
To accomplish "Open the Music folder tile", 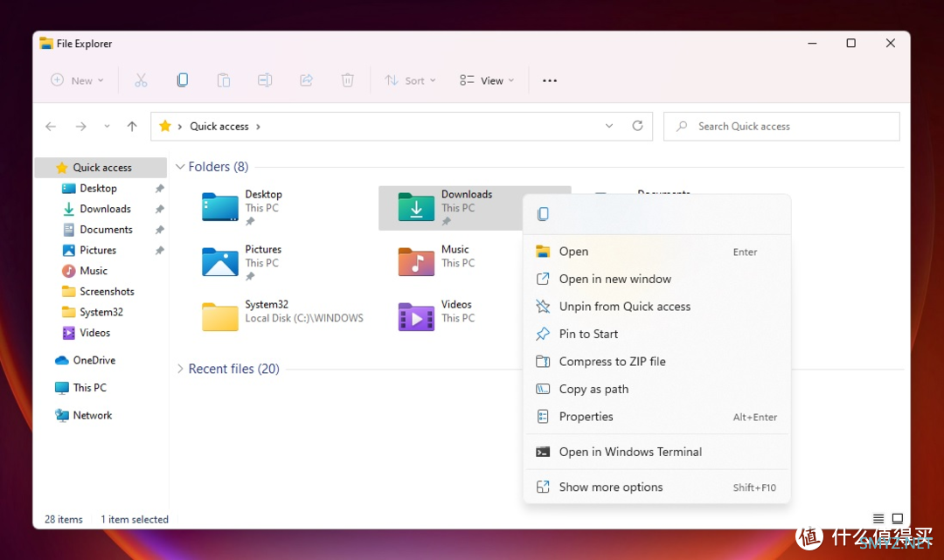I will pos(450,263).
